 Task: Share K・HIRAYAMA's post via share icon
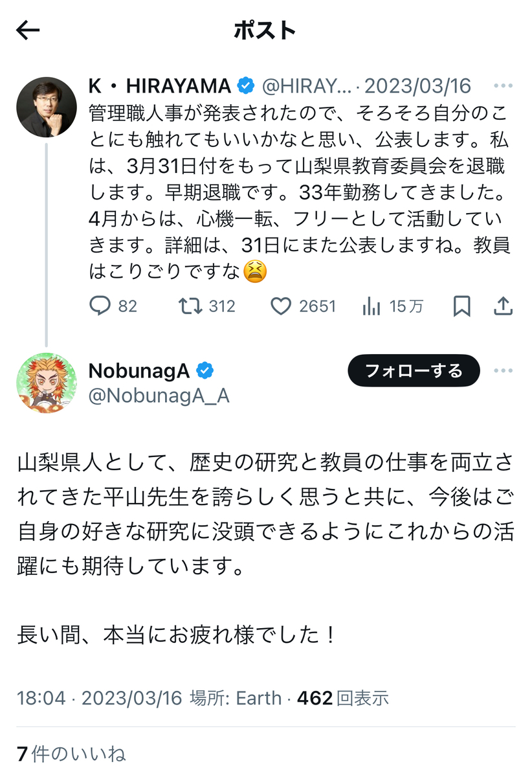point(503,306)
